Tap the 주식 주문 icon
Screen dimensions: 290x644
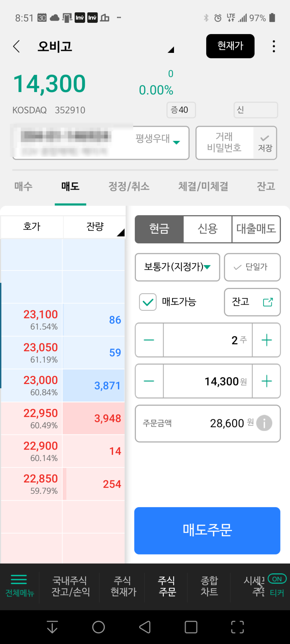click(x=167, y=587)
